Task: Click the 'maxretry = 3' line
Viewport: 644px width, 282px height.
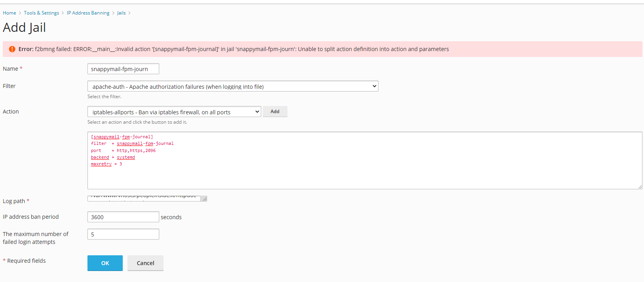Action: point(106,164)
